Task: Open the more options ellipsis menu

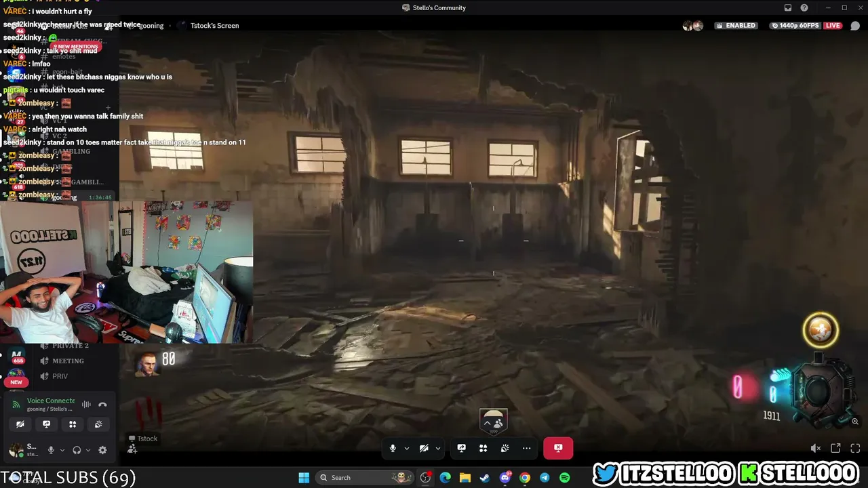Action: (527, 448)
